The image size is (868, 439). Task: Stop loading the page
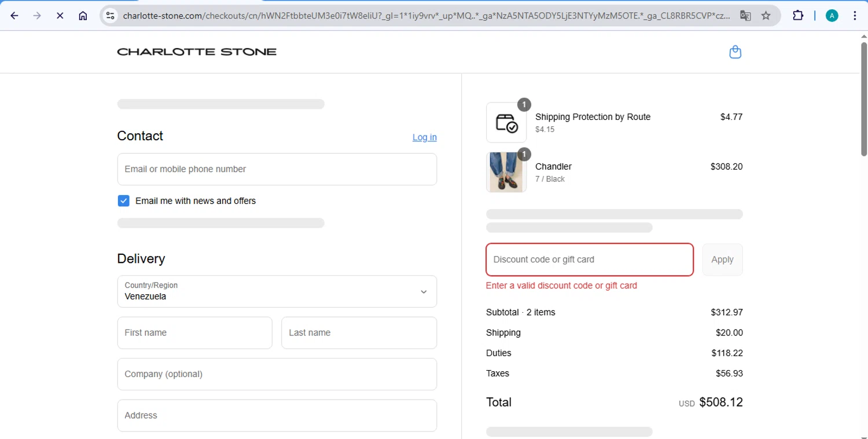pyautogui.click(x=60, y=16)
